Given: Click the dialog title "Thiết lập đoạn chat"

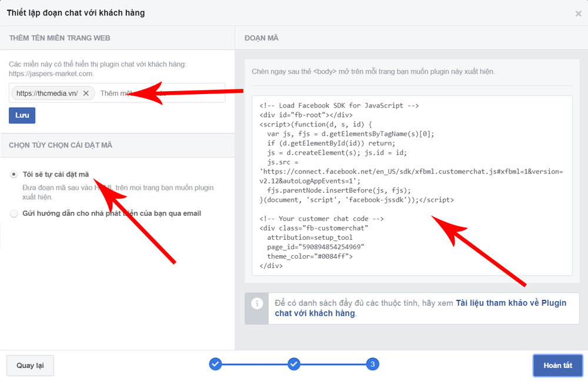Looking at the screenshot, I should click(76, 13).
